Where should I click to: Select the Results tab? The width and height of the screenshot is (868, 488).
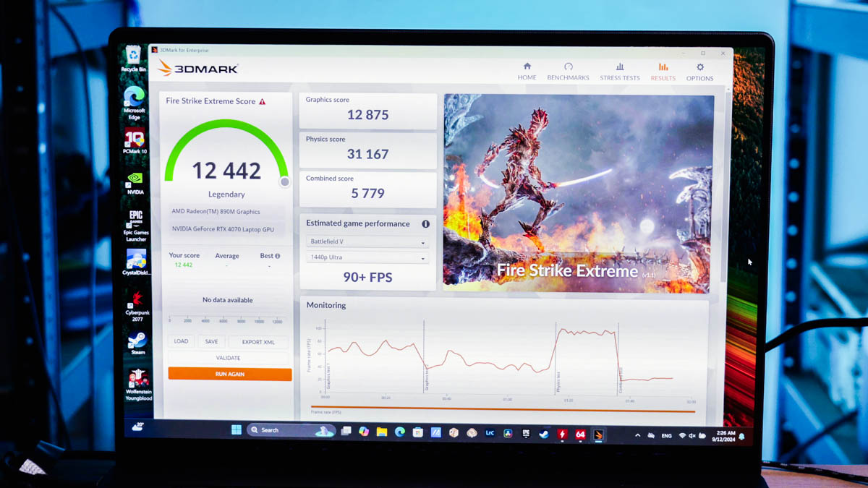pos(663,71)
